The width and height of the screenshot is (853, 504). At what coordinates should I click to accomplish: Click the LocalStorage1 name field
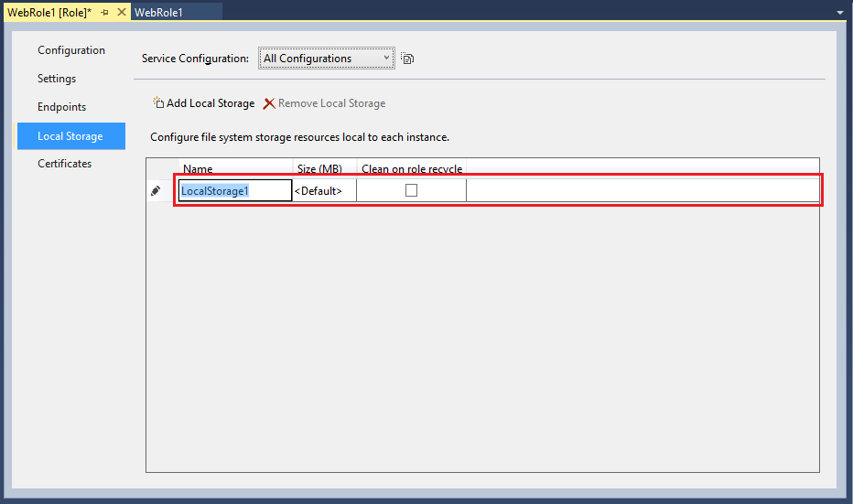234,190
